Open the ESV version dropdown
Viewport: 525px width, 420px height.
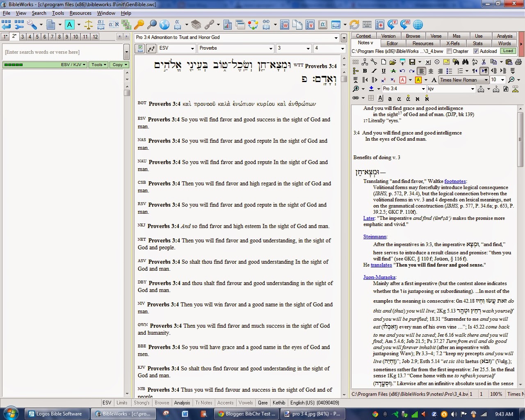click(x=192, y=48)
